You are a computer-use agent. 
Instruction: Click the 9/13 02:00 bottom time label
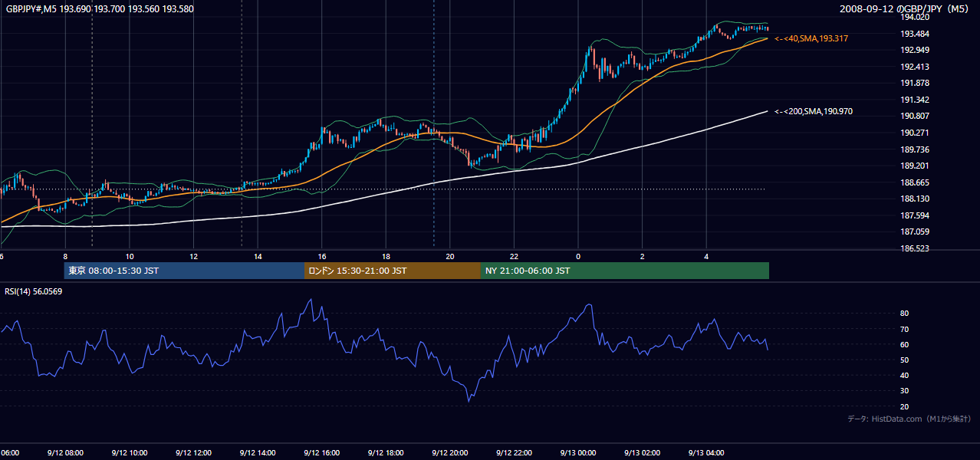coord(643,452)
